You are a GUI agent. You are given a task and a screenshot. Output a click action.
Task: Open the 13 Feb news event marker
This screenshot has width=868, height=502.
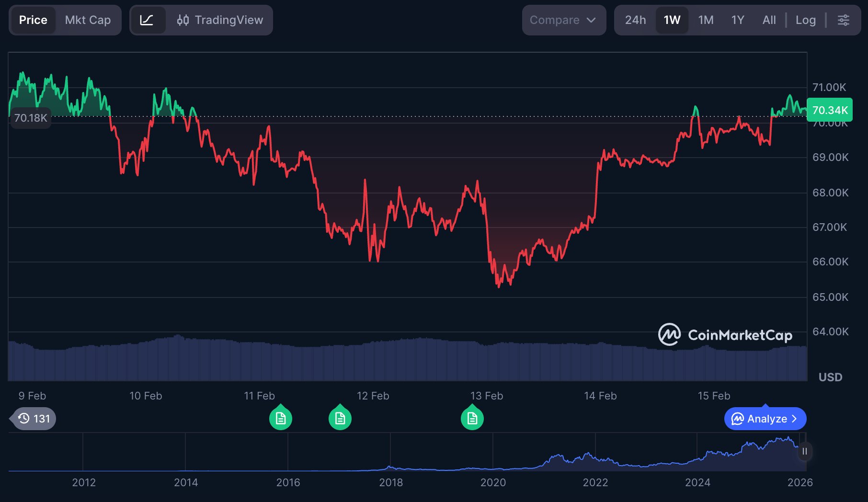tap(472, 419)
